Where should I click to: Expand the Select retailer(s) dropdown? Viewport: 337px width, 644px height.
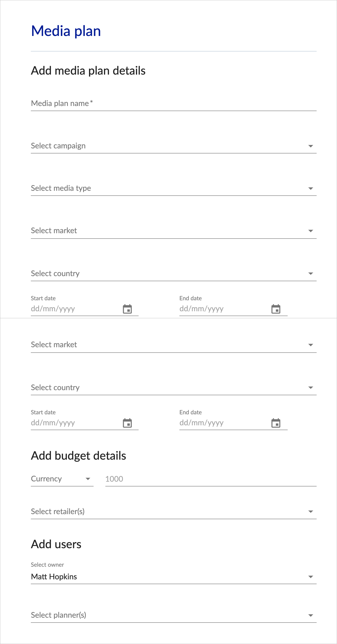coord(174,512)
